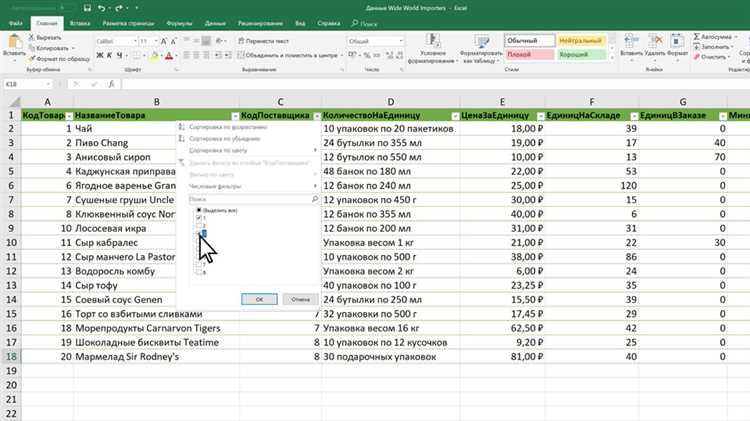Apply the Хороший cell style
The image size is (750, 421).
pos(581,55)
